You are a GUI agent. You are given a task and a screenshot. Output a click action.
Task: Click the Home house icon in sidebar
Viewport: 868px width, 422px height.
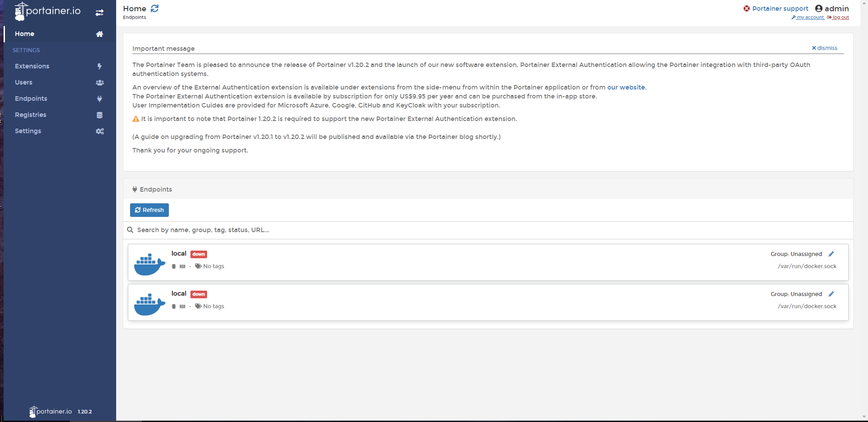99,34
